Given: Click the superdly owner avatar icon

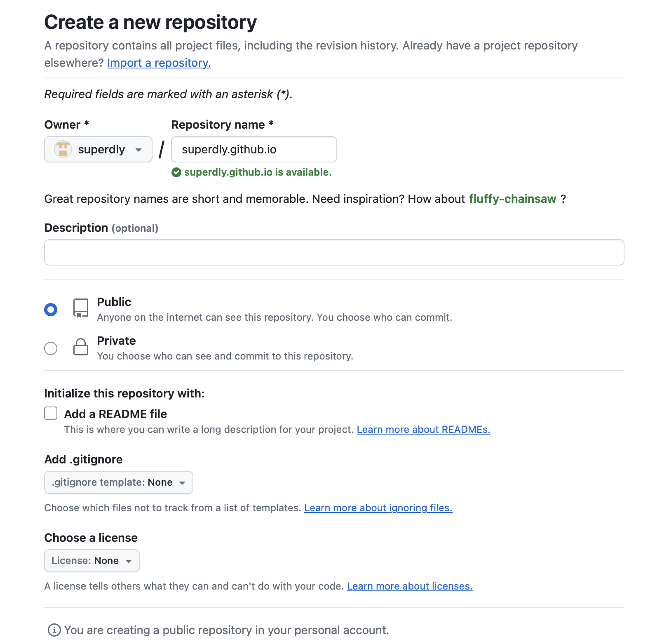Looking at the screenshot, I should pos(63,149).
